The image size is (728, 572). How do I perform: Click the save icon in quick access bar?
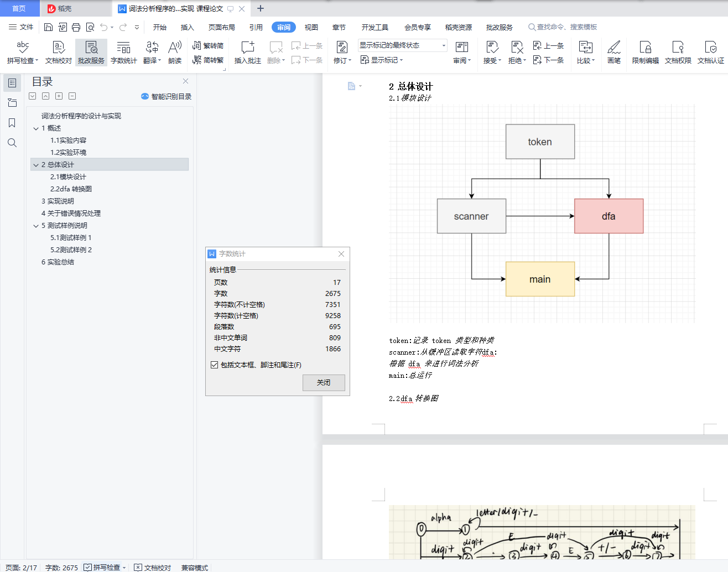pos(48,27)
